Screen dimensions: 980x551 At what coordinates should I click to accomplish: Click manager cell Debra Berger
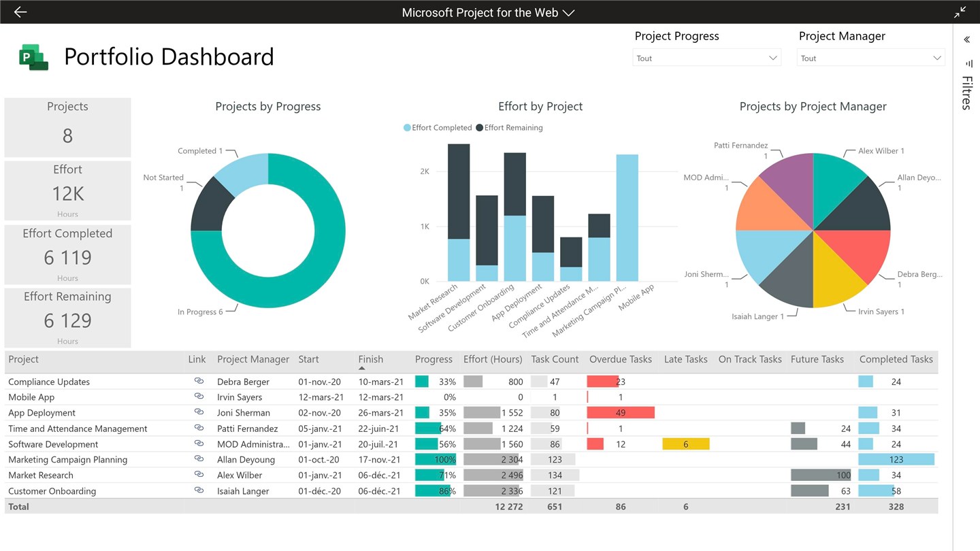(244, 382)
